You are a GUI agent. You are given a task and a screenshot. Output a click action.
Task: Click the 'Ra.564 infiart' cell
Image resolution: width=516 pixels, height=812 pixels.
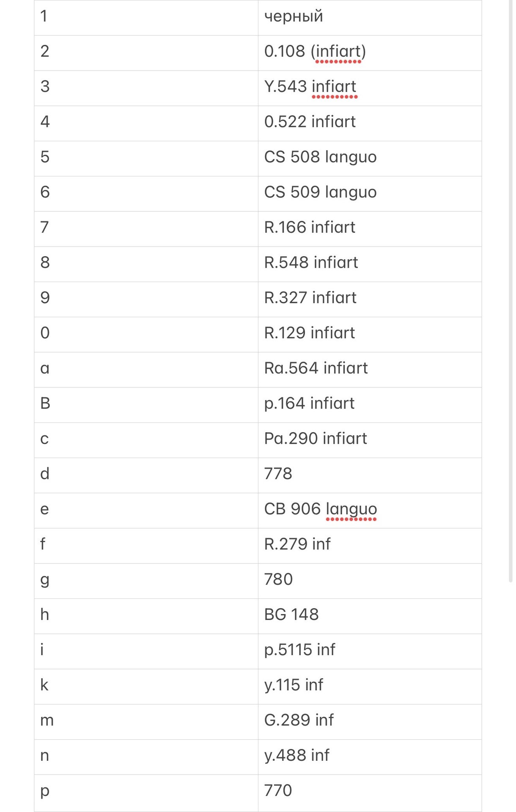[x=370, y=370]
